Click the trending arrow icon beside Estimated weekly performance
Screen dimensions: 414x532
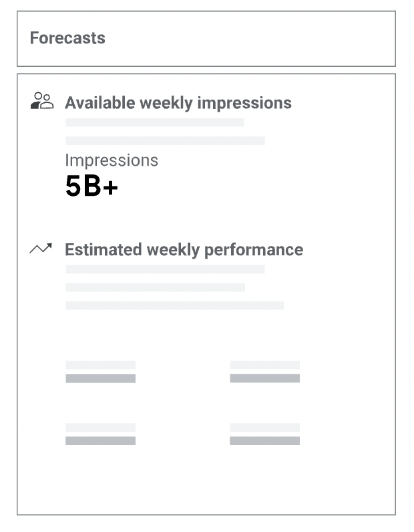pyautogui.click(x=41, y=249)
